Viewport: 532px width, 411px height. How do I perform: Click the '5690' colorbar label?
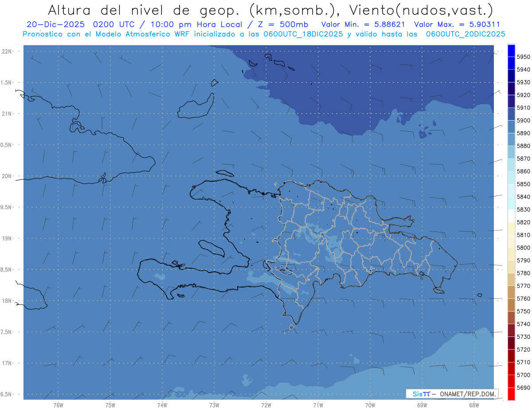point(523,388)
